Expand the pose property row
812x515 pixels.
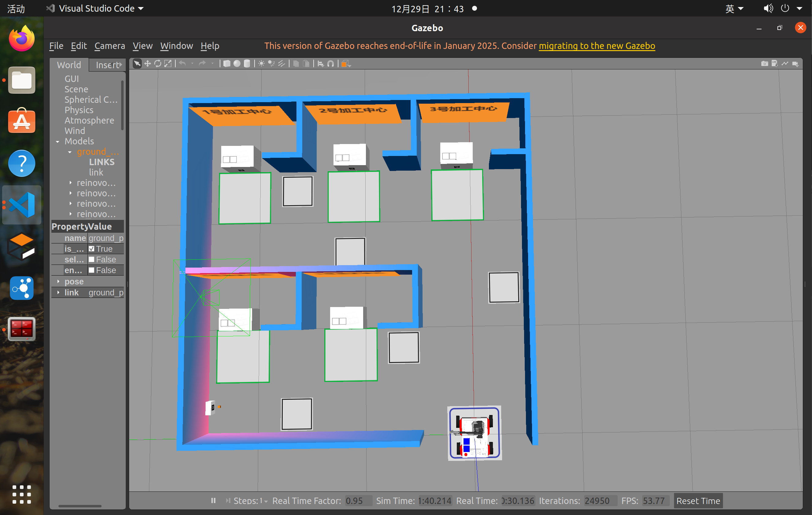point(58,281)
